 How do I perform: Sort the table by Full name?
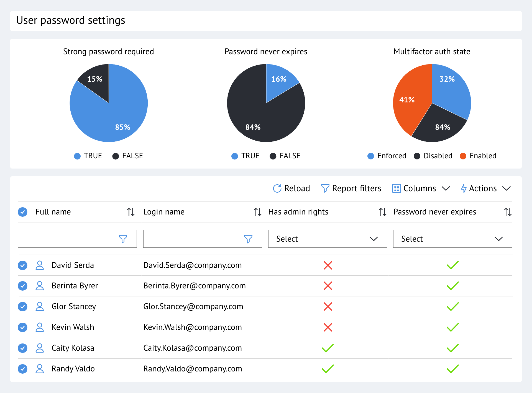(131, 212)
